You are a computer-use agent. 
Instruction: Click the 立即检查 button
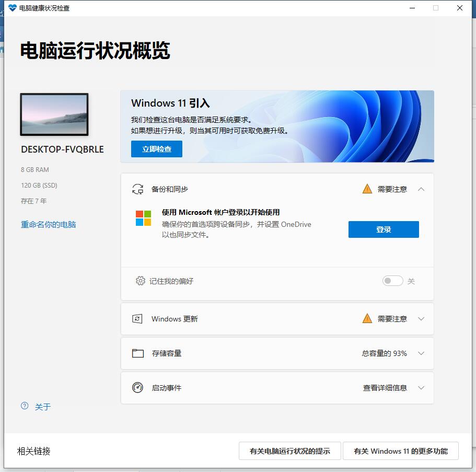click(x=157, y=149)
